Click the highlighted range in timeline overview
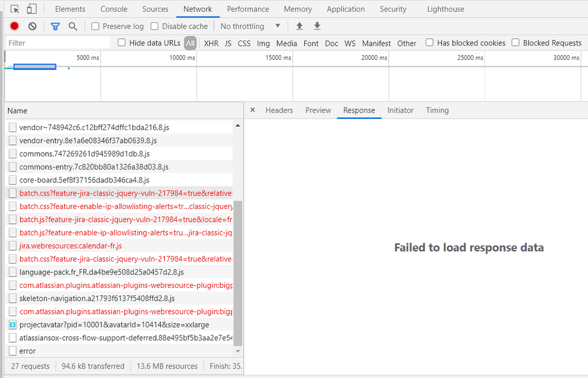Screen dimensions: 588x378 coord(35,67)
